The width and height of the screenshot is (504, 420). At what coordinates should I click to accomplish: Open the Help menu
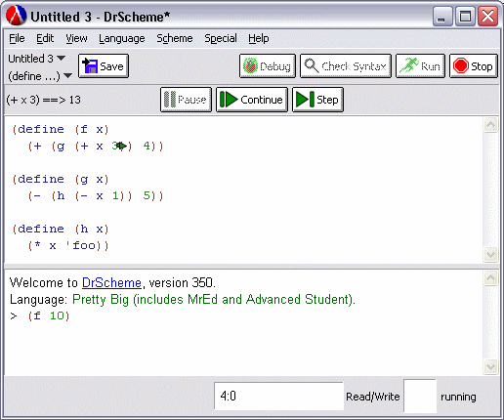tap(259, 38)
